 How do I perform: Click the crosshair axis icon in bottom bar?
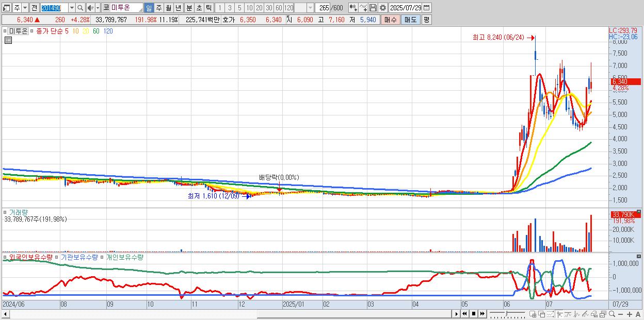coord(559,314)
